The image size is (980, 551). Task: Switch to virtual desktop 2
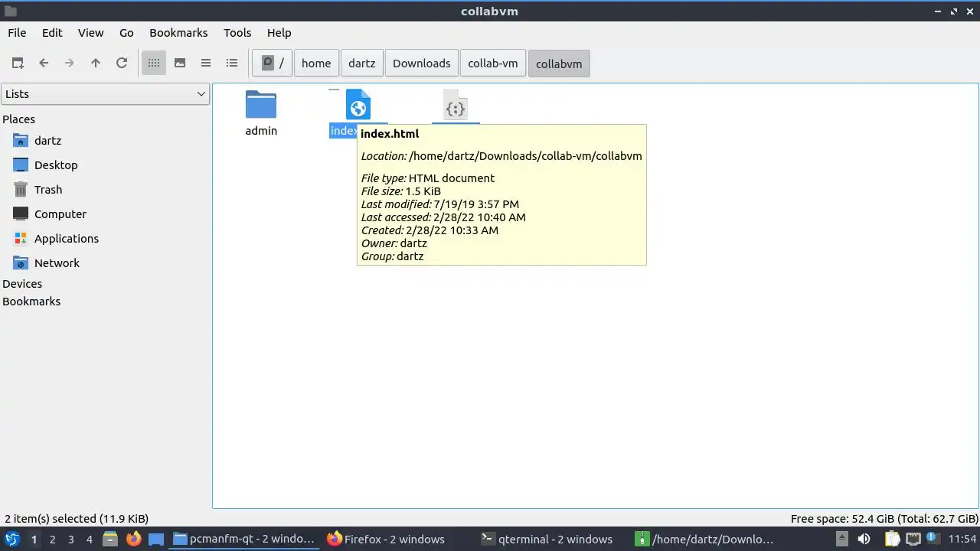52,540
